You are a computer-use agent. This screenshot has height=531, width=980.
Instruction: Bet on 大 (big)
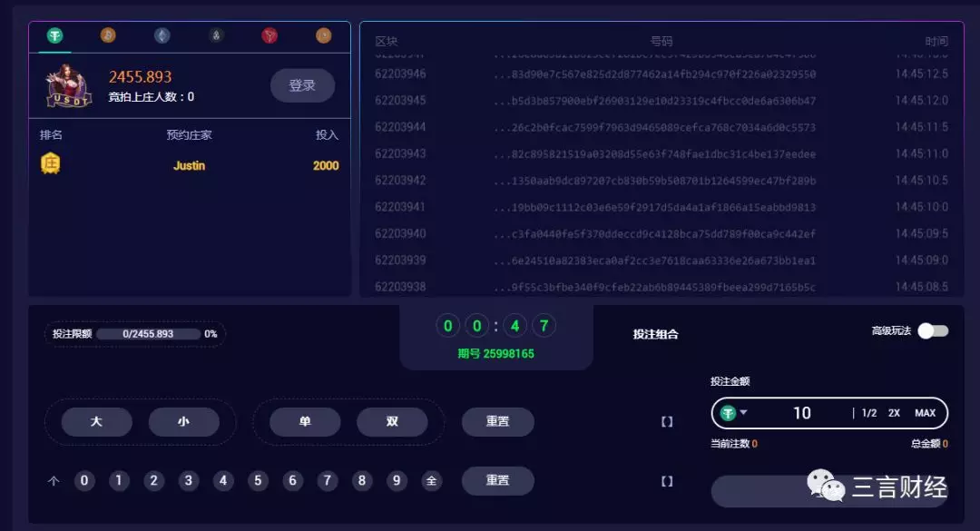(96, 421)
